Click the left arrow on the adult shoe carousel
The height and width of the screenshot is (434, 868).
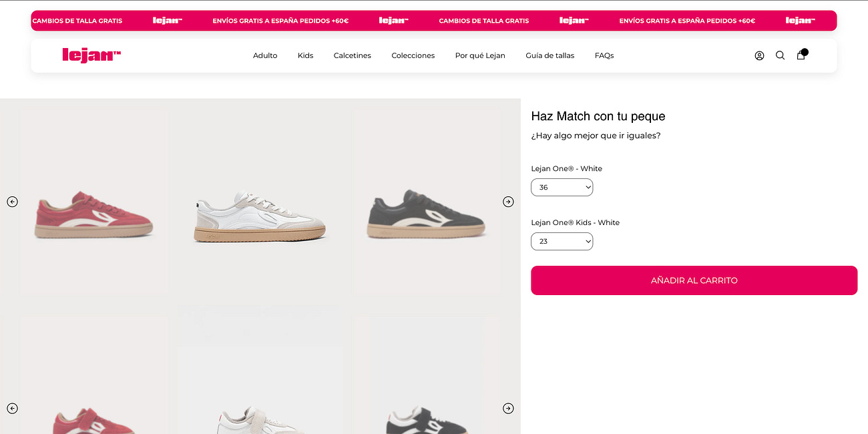12,202
